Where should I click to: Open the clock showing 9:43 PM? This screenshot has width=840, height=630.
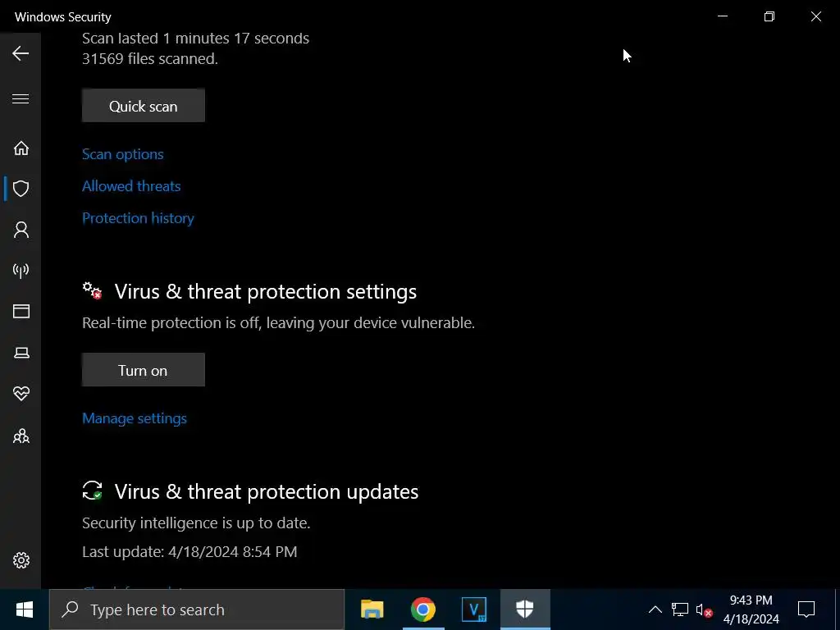pos(751,609)
